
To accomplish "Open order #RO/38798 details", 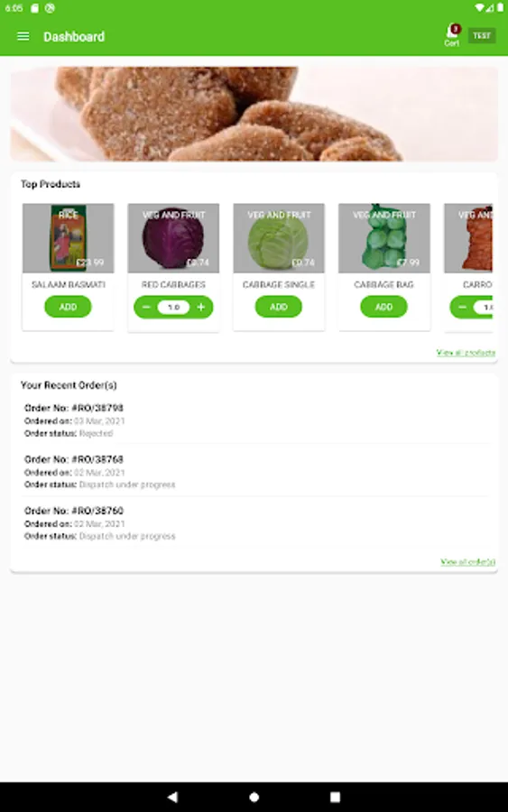I will click(254, 420).
